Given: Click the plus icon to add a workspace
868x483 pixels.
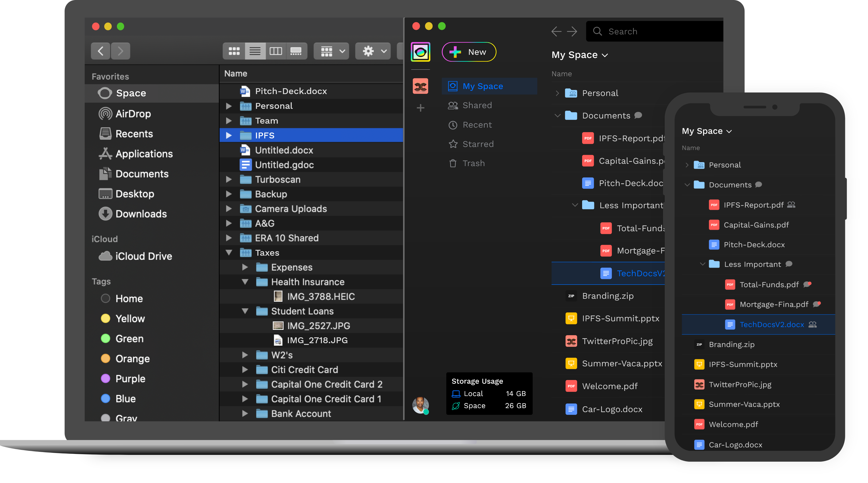Looking at the screenshot, I should pyautogui.click(x=420, y=108).
